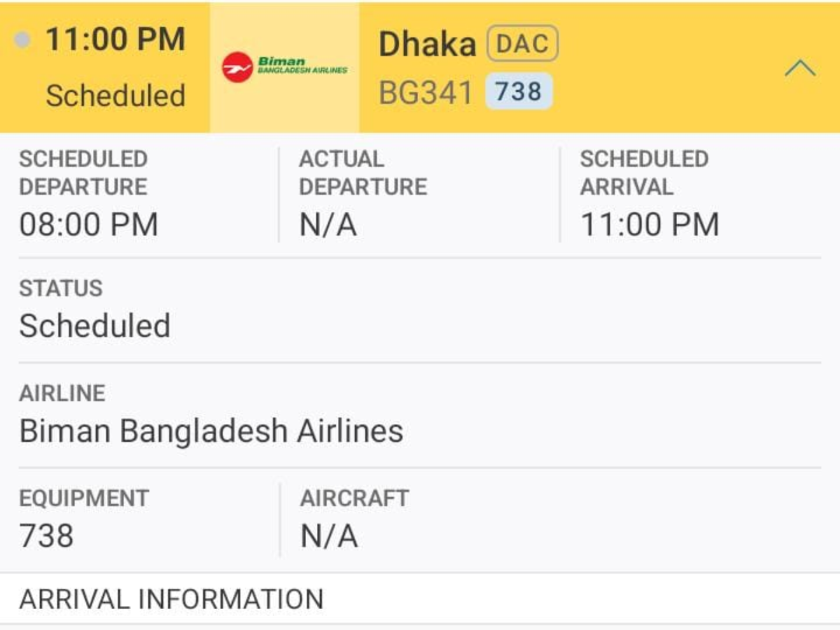Click Scheduled text under header time
Screen dimensions: 840x630
[x=115, y=95]
